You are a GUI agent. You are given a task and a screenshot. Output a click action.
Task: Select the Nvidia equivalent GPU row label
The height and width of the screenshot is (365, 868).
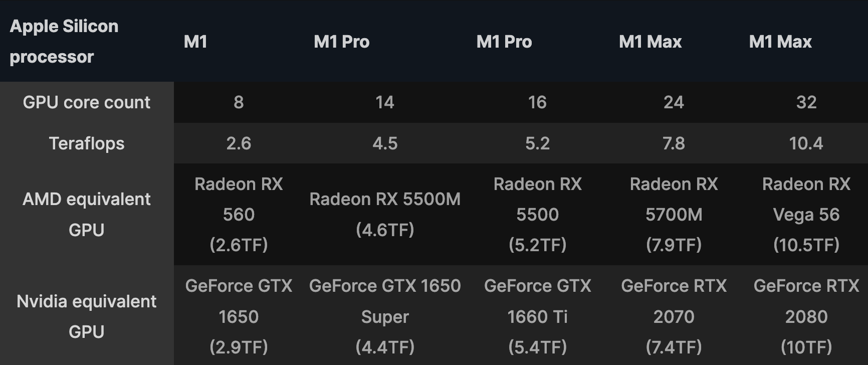[x=87, y=316]
